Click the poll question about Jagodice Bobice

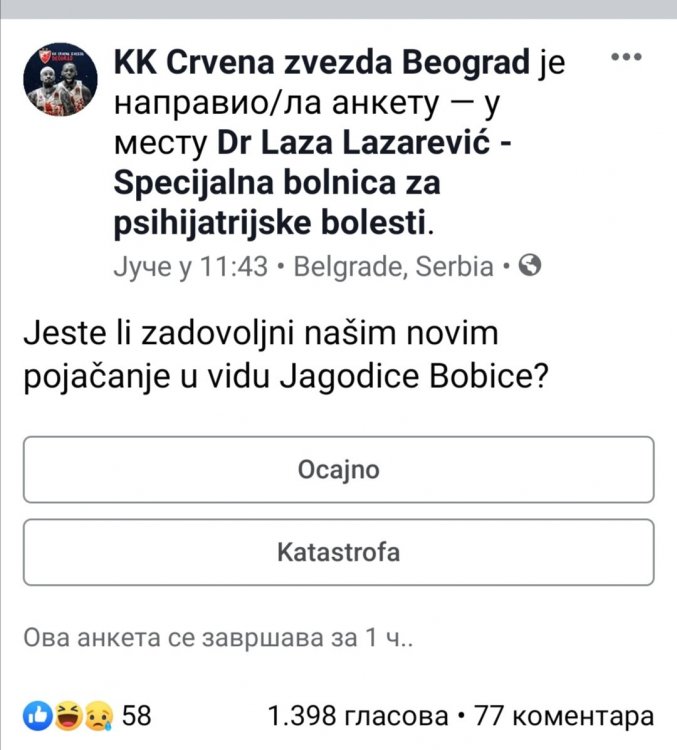pyautogui.click(x=290, y=359)
